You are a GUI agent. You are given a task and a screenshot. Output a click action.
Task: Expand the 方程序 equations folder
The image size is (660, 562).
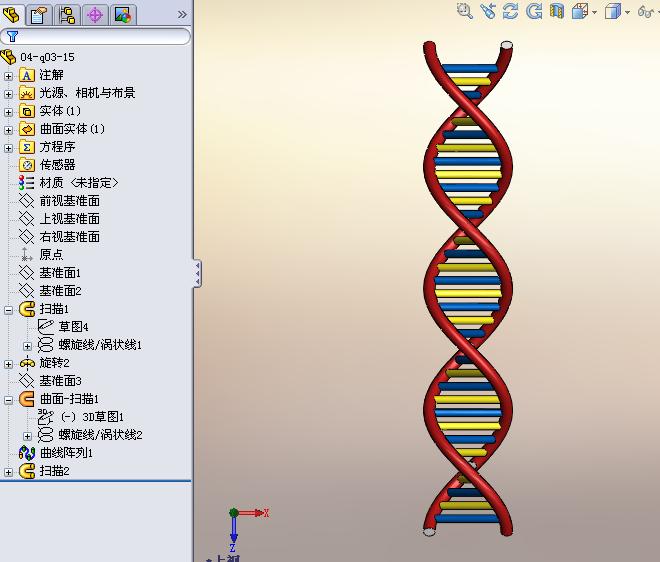8,148
